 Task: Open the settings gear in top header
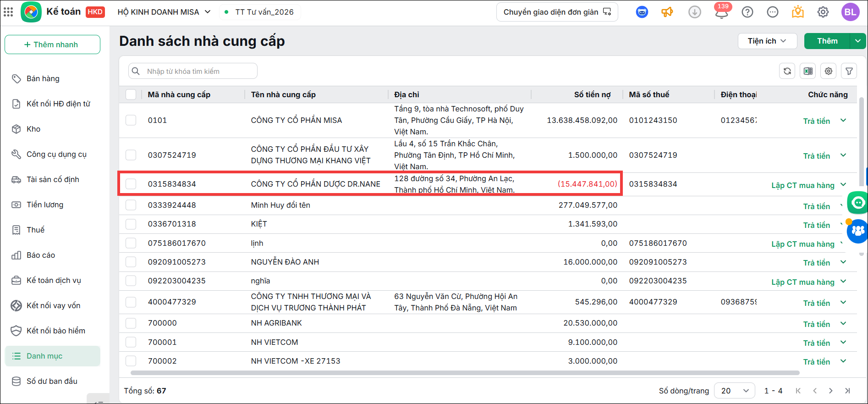pos(823,12)
